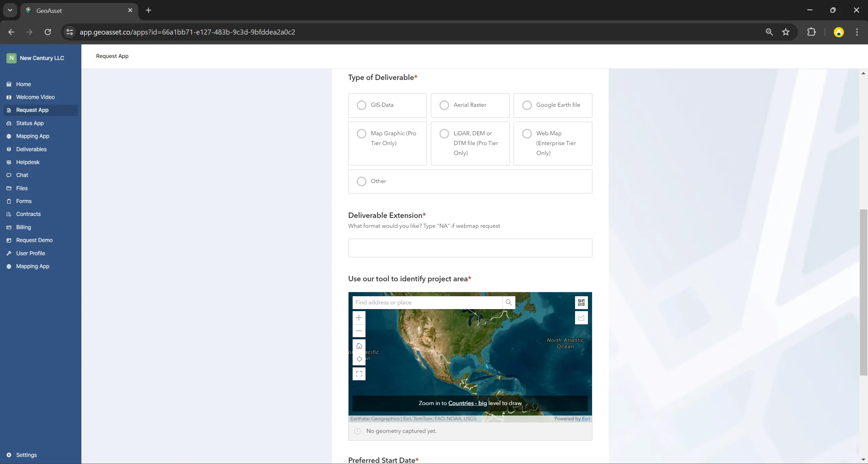Click the map search magnifier icon
868x464 pixels.
tap(509, 302)
